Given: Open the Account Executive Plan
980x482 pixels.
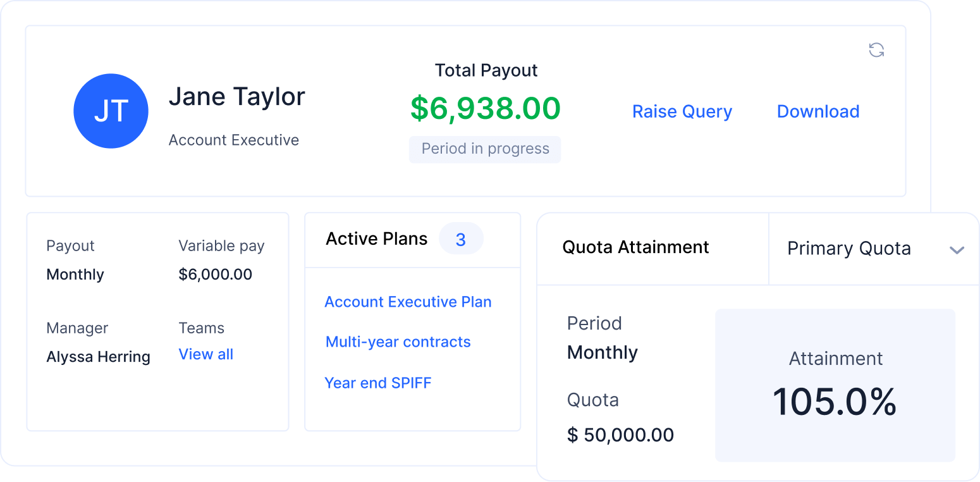Looking at the screenshot, I should [408, 302].
